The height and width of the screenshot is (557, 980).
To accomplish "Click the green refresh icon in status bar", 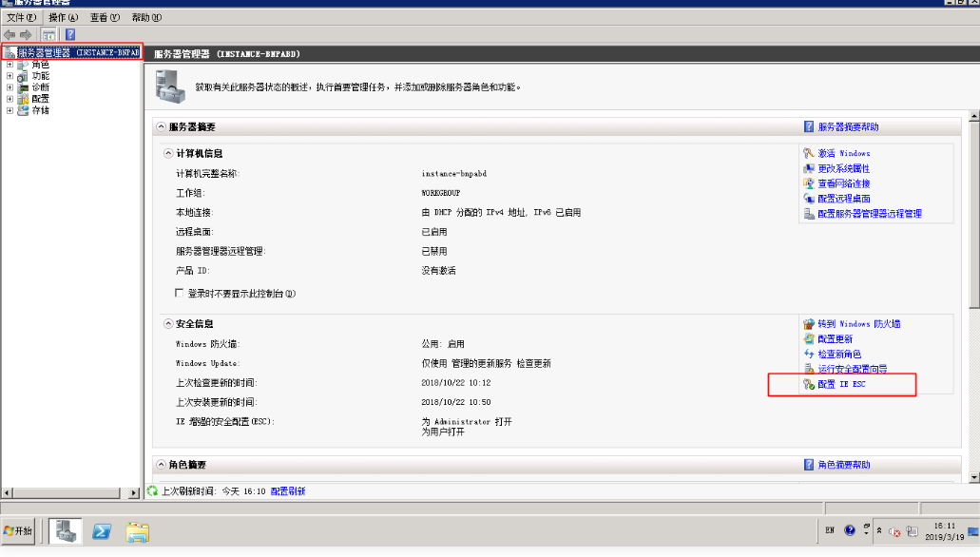I will (x=152, y=491).
